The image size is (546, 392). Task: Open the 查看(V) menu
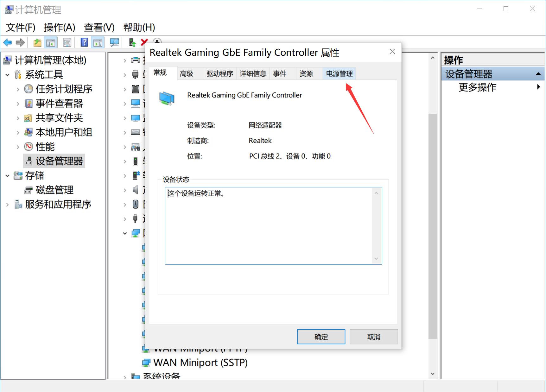click(99, 28)
